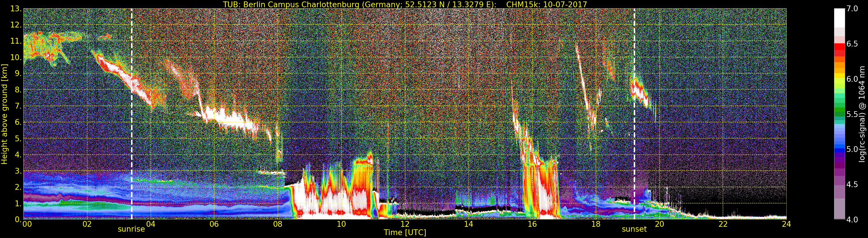Click the 18 tick label on the time axis
Screen dimensions: 868x238
(596, 224)
